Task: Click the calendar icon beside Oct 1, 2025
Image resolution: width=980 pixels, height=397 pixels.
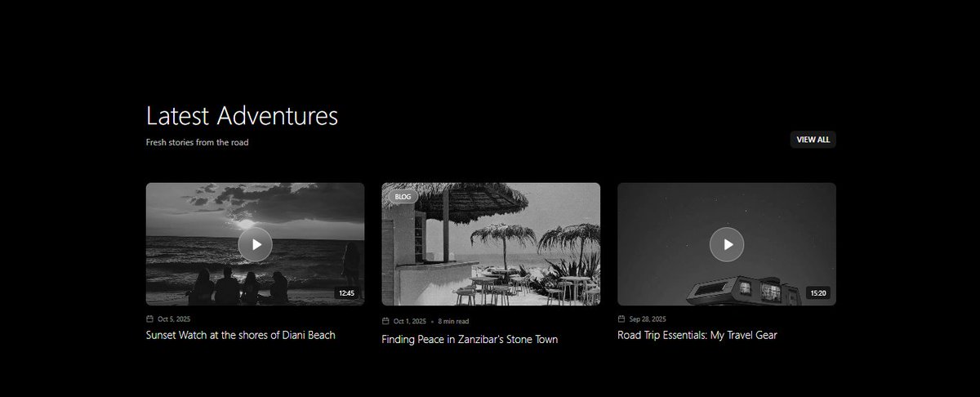Action: click(385, 321)
